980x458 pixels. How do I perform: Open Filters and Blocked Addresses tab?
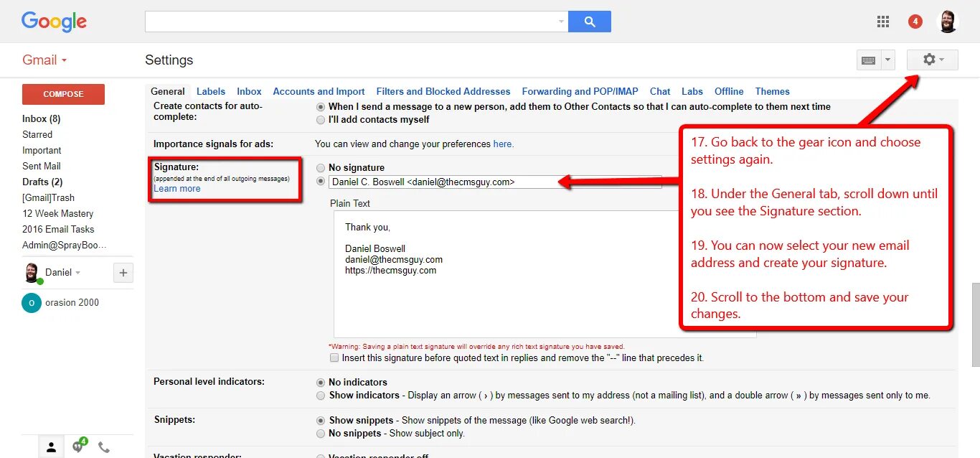(x=443, y=91)
